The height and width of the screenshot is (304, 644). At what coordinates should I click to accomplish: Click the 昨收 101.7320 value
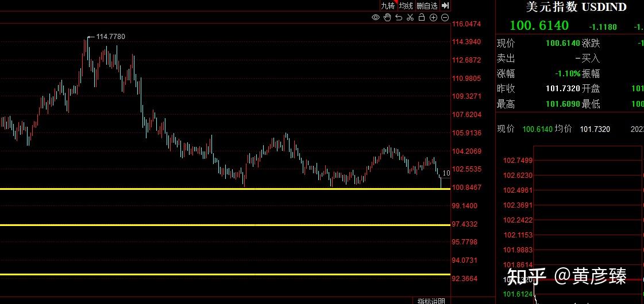[562, 88]
